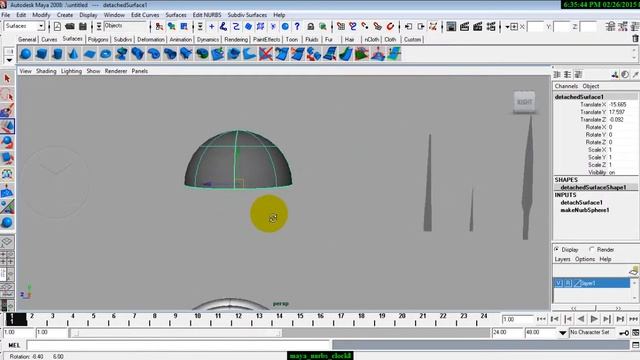Open the Edit NURBS menu
Screen dimensions: 640x360
[207, 15]
